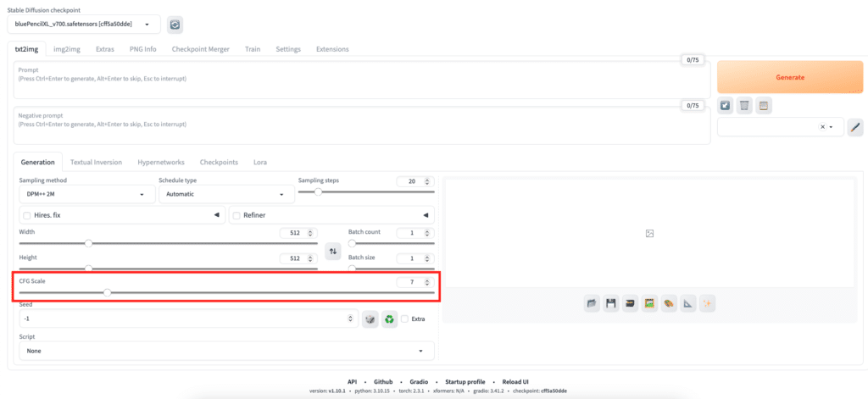The width and height of the screenshot is (868, 399).
Task: Open the Sampling method dropdown
Action: pyautogui.click(x=85, y=194)
